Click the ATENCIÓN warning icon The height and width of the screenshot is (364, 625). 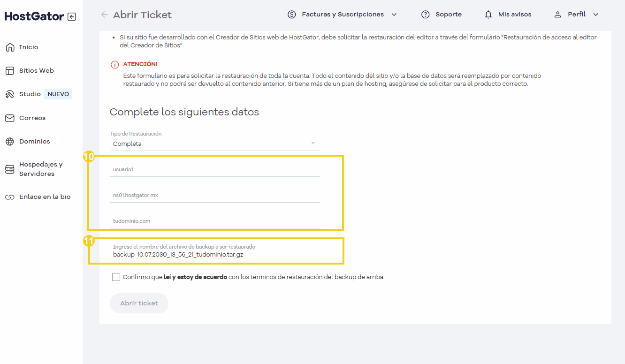(115, 64)
